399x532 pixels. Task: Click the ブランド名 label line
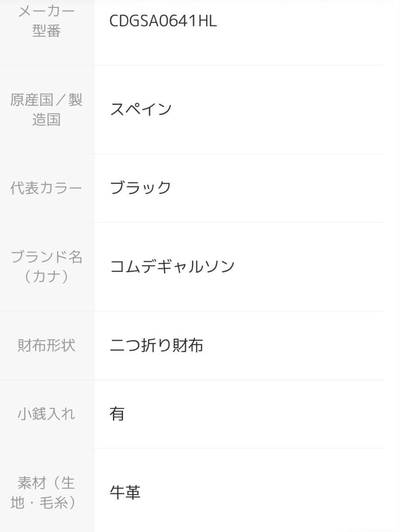[x=46, y=257]
